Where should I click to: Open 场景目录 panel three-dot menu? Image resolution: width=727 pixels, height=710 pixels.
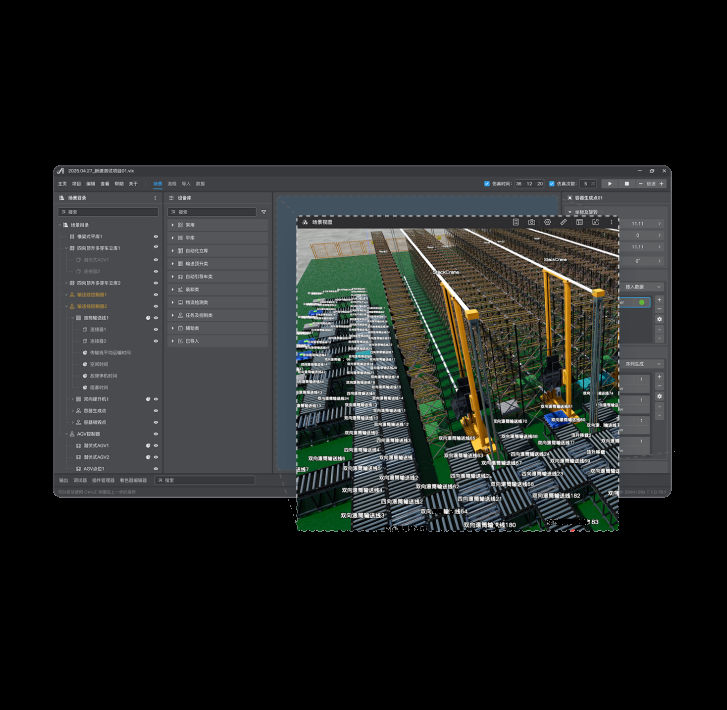(x=155, y=198)
